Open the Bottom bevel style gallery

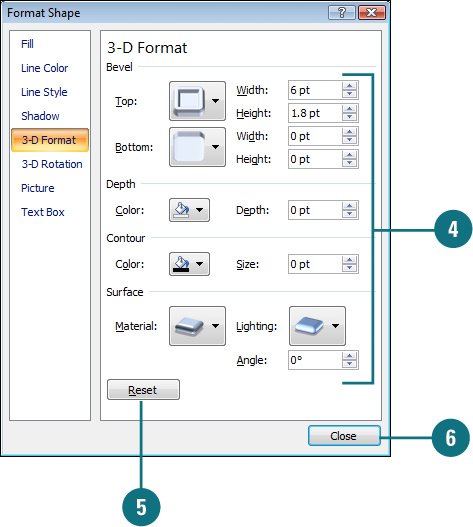(x=197, y=147)
